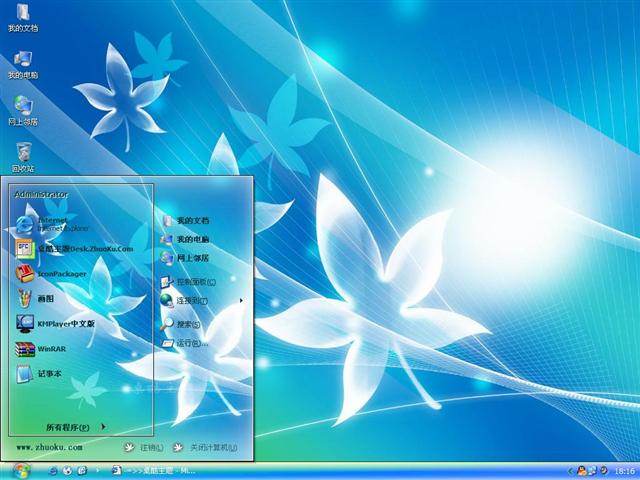Show hidden system tray icons arrow

pyautogui.click(x=570, y=471)
